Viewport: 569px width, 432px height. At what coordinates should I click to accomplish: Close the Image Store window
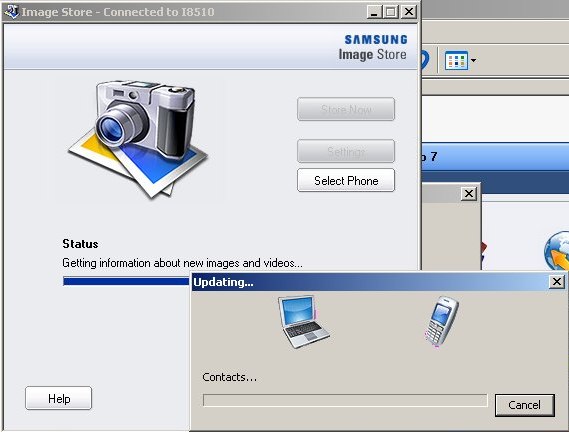click(409, 12)
